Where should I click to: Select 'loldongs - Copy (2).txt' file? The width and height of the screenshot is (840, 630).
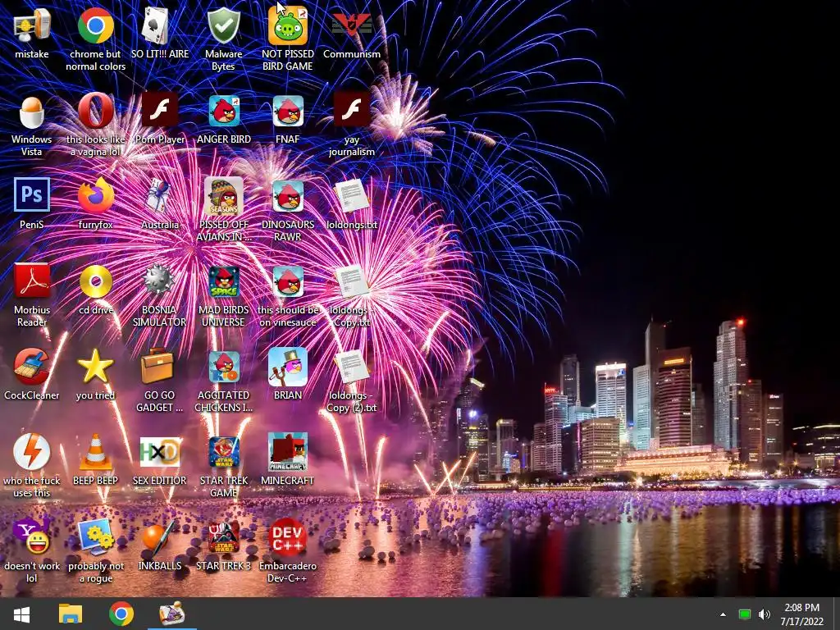tap(351, 367)
